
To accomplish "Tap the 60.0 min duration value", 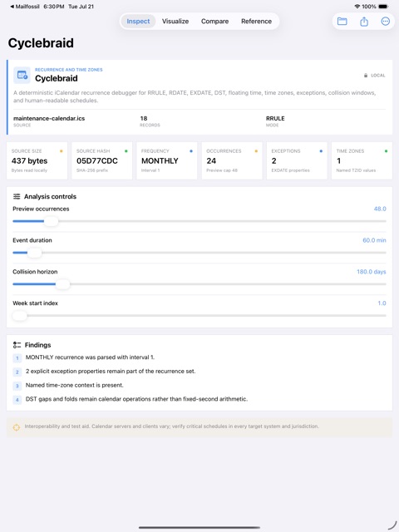I will point(374,240).
